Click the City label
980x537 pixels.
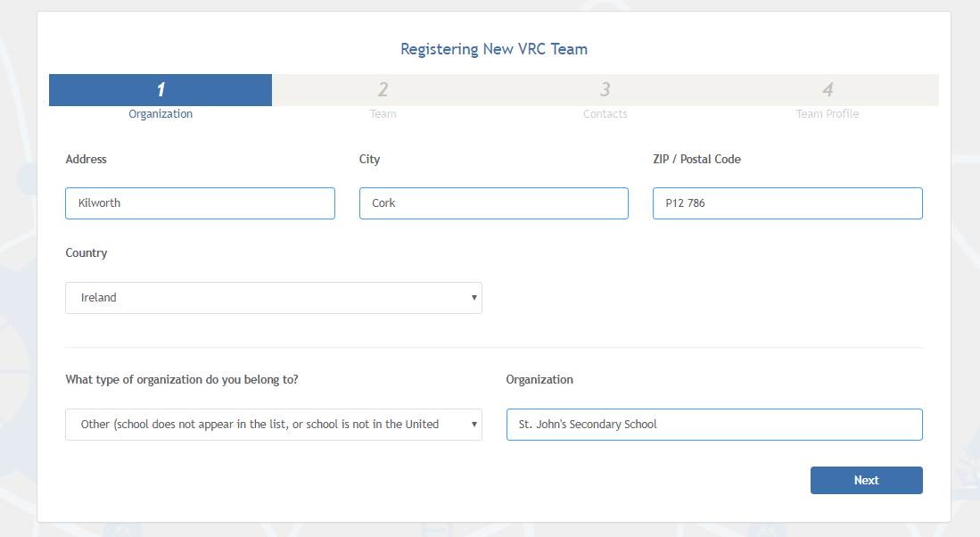[x=369, y=159]
